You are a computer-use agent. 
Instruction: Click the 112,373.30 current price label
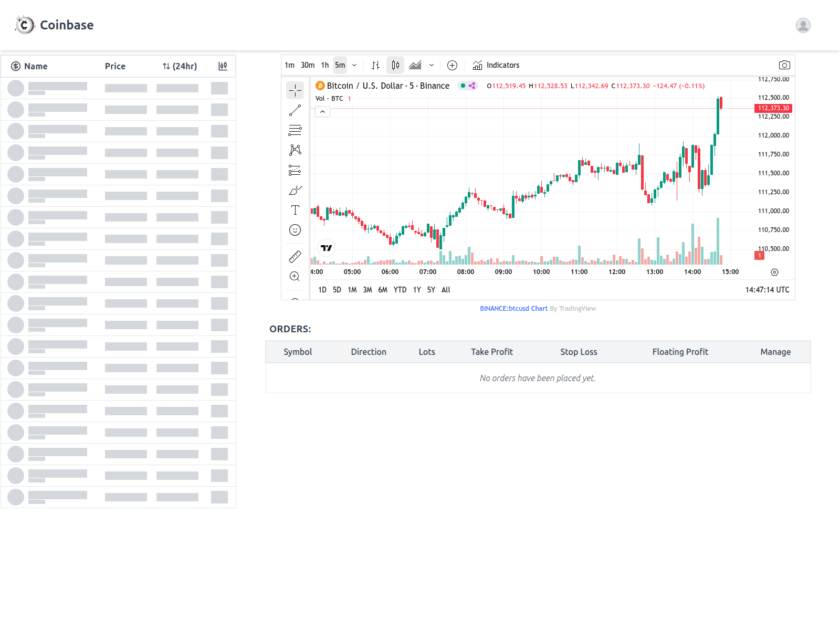coord(773,108)
